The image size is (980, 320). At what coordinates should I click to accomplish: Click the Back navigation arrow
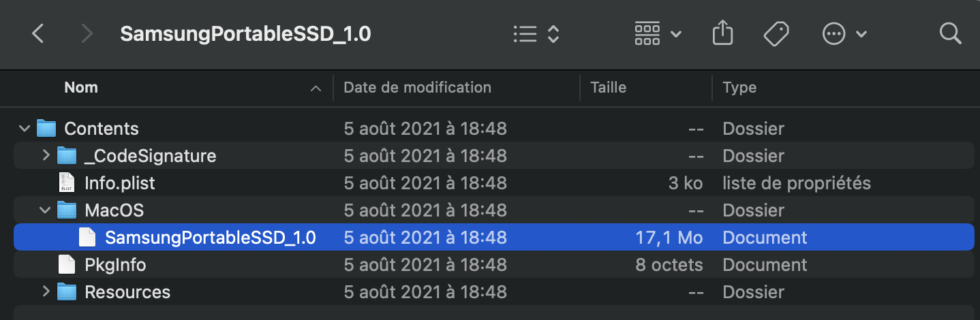pyautogui.click(x=38, y=34)
